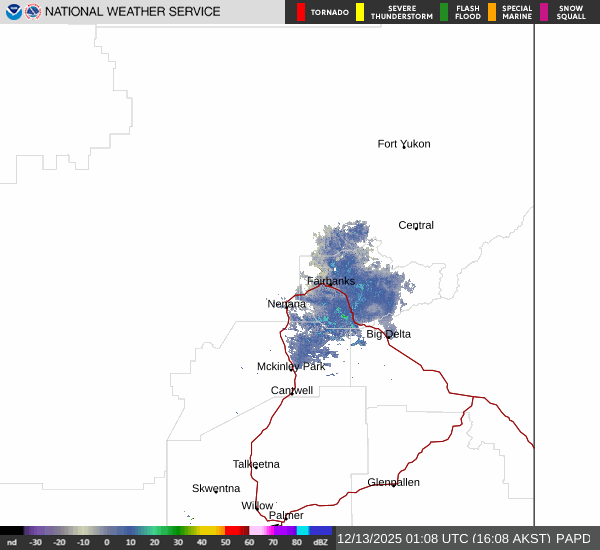Select the Big Delta map marker

(388, 334)
